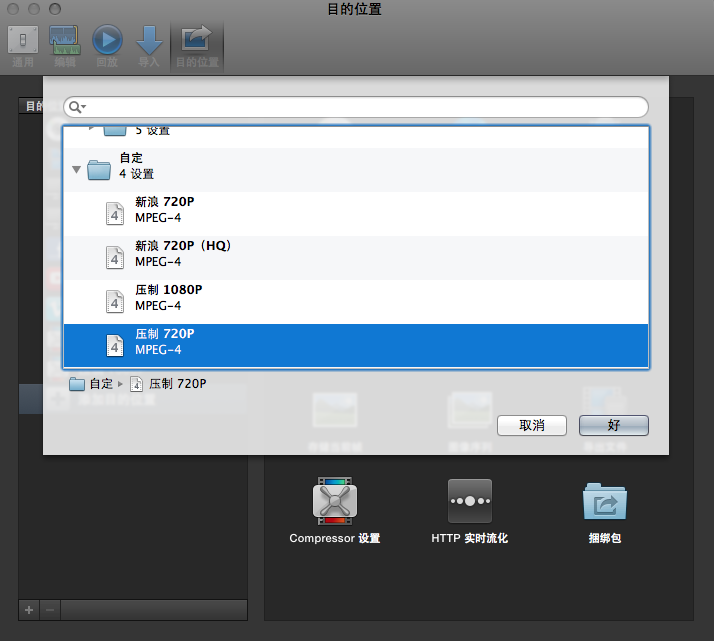The image size is (714, 641).
Task: Collapse the 自定 folder disclosure triangle
Action: click(76, 170)
